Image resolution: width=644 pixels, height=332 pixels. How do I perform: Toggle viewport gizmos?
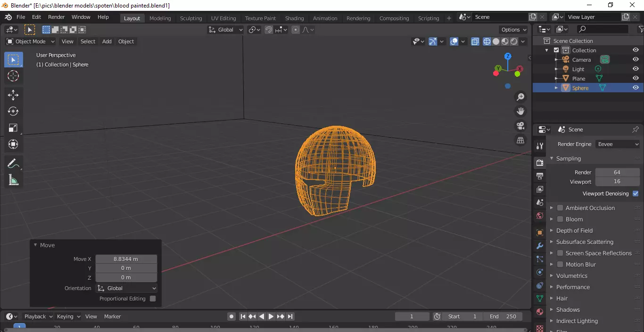coord(433,41)
